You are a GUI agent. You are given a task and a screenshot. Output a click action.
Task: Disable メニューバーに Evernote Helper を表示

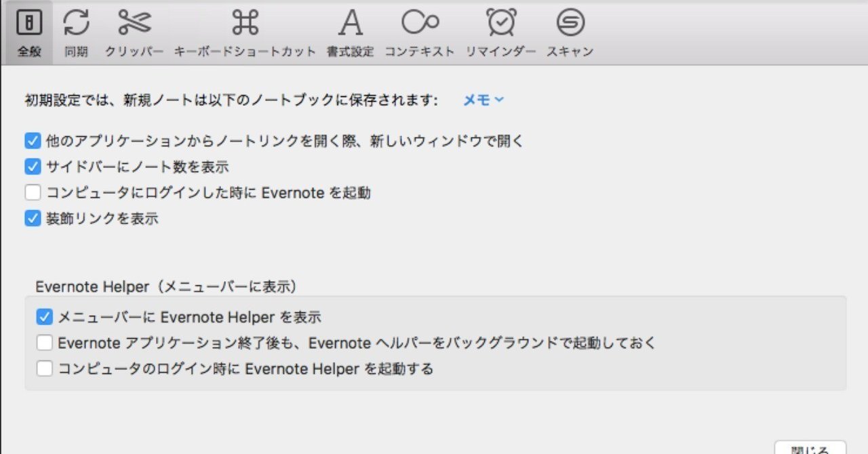45,316
